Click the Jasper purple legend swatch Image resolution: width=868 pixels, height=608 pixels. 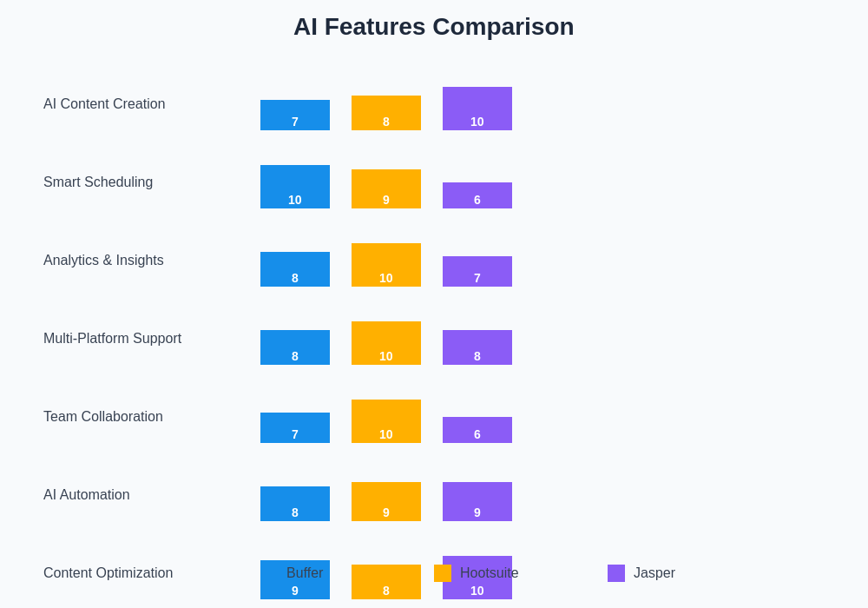616,573
